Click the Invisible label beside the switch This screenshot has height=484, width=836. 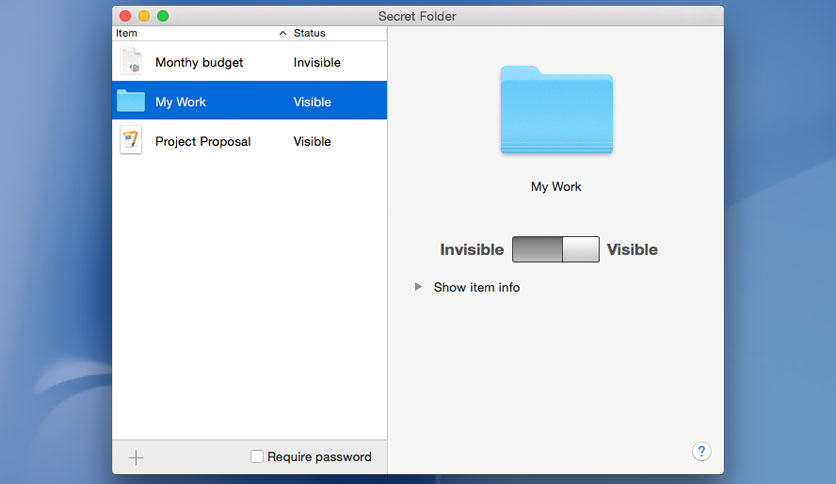coord(471,249)
